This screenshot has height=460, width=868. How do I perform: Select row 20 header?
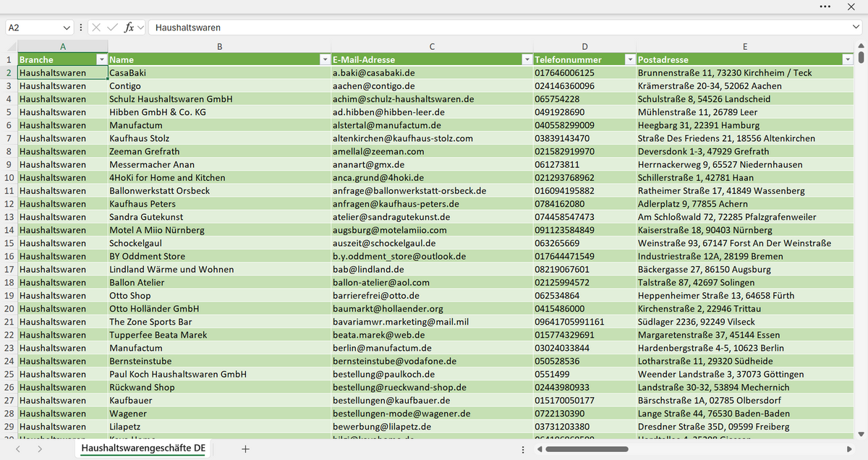coord(9,309)
